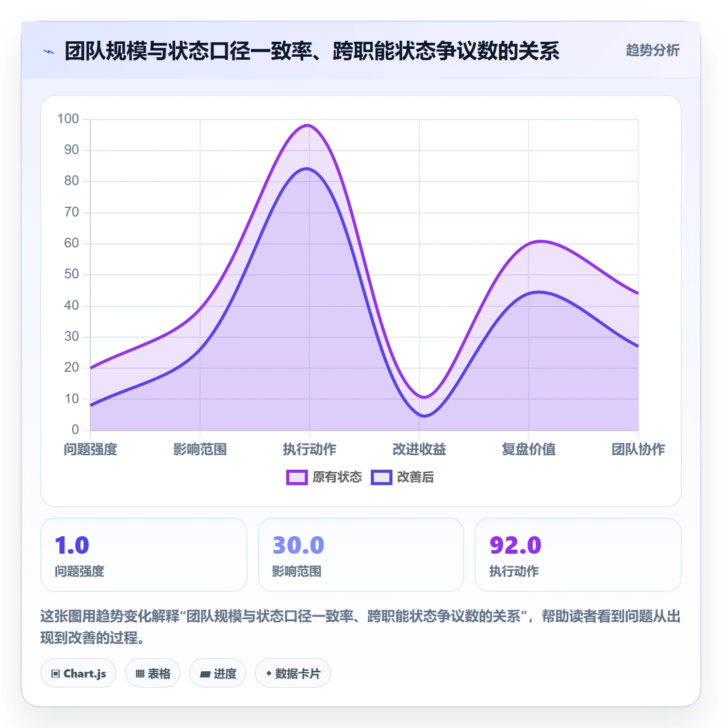Open the 1.0 问题强度 stat card
This screenshot has width=722, height=728.
click(144, 555)
